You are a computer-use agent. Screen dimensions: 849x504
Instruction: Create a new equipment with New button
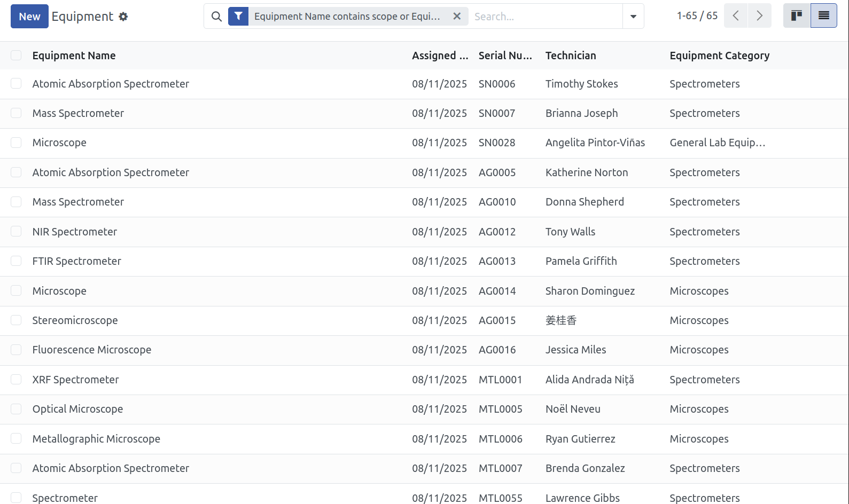29,17
